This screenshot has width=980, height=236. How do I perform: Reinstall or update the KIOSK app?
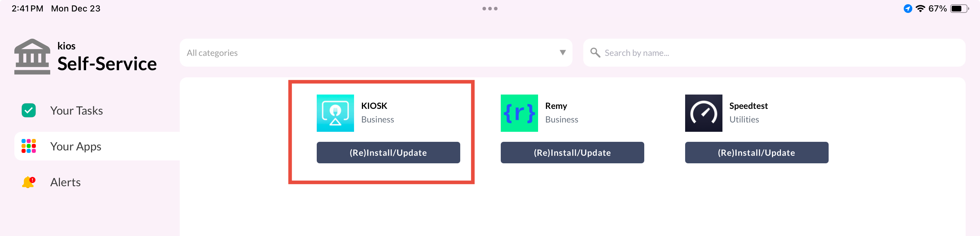tap(388, 153)
